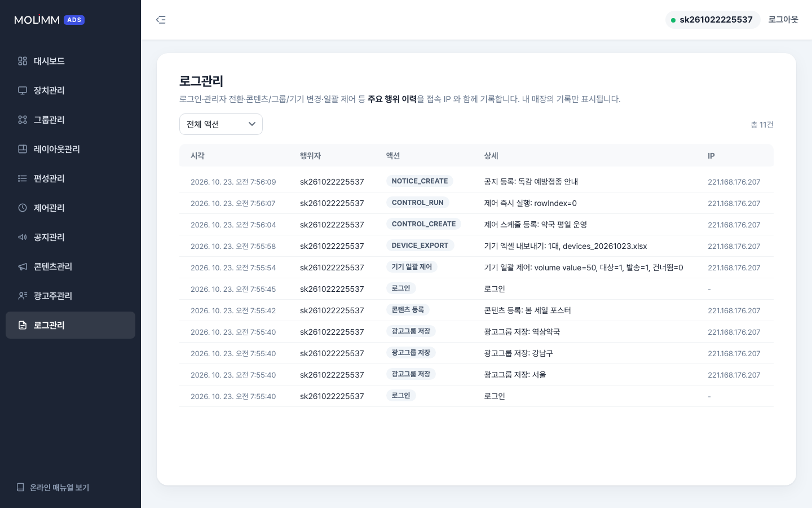Select detail text 광고그룹 저장: 강남구
The height and width of the screenshot is (508, 812).
tap(518, 353)
